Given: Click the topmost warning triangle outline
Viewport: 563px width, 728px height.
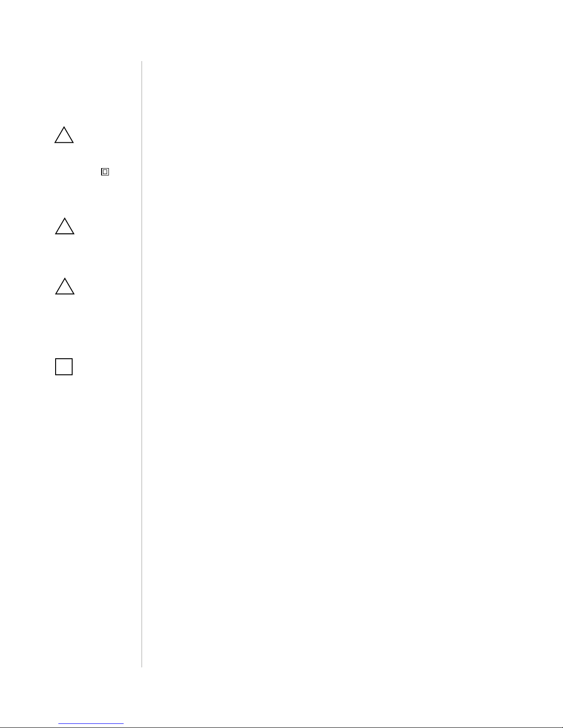Looking at the screenshot, I should click(x=64, y=135).
